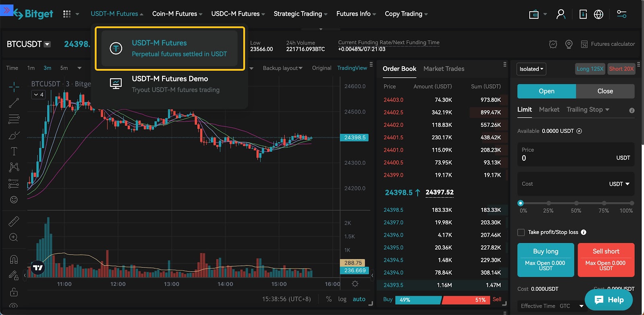Screen dimensions: 644x315
Task: Set cost slider to 25% mark
Action: tap(548, 203)
